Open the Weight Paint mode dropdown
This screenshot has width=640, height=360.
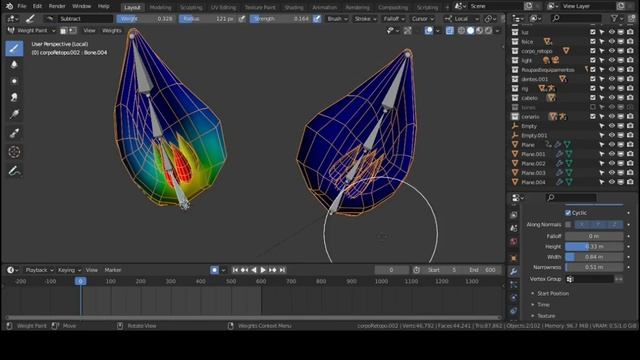(x=31, y=31)
